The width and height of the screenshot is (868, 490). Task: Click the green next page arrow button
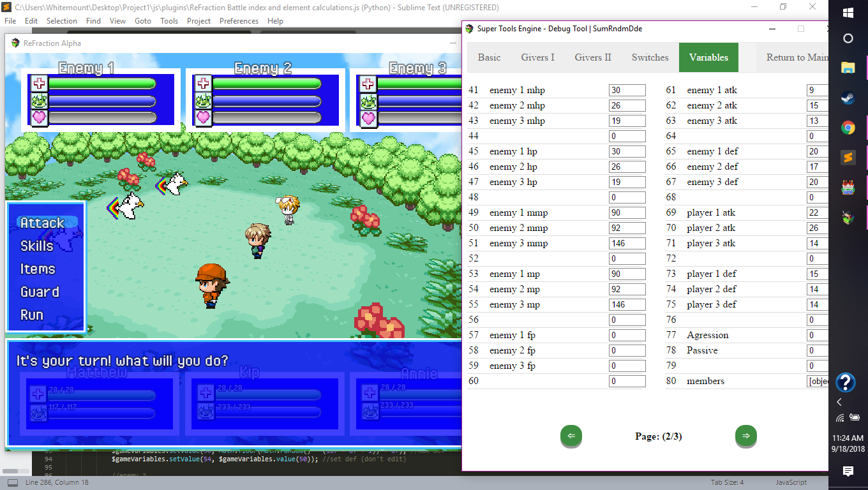746,436
